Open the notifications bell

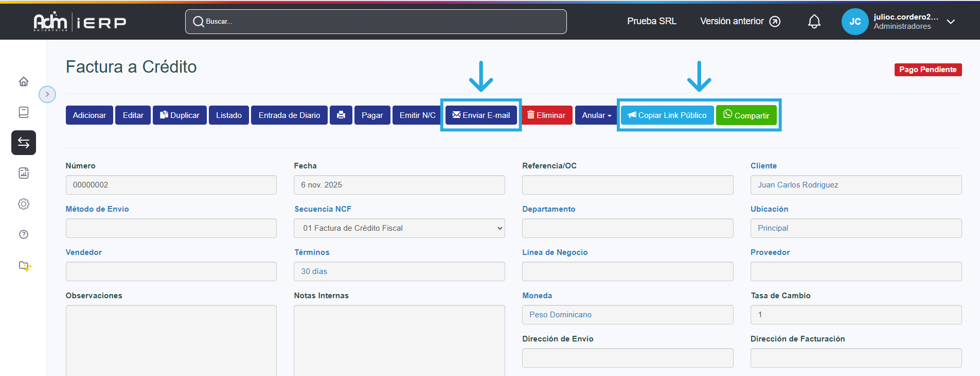(x=814, y=22)
